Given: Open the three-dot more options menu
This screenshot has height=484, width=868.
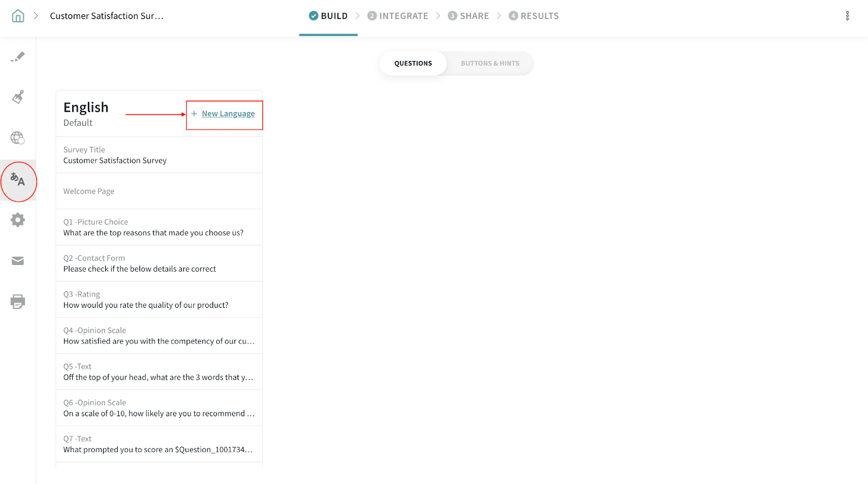Looking at the screenshot, I should pos(847,16).
